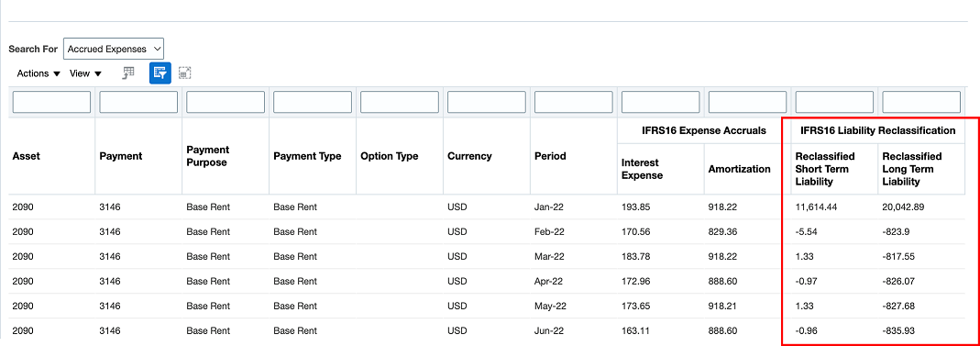Click the Amortization column header
This screenshot has width=980, height=346.
click(x=740, y=169)
